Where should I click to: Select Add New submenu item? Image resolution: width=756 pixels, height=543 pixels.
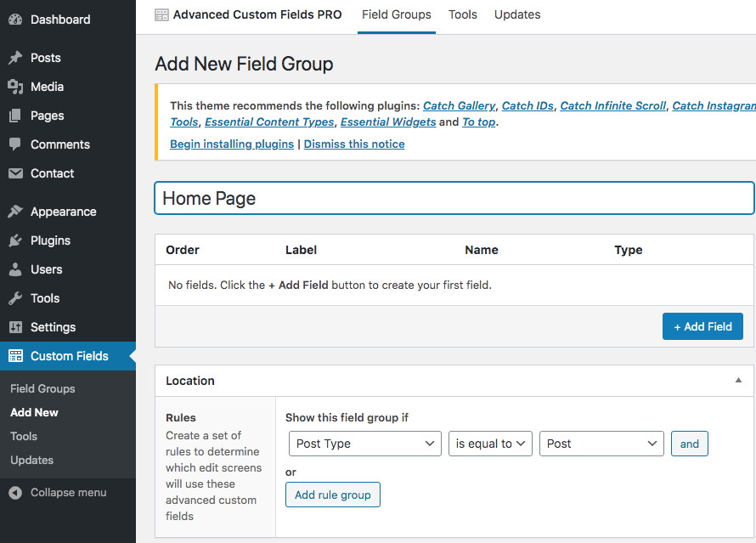point(34,412)
